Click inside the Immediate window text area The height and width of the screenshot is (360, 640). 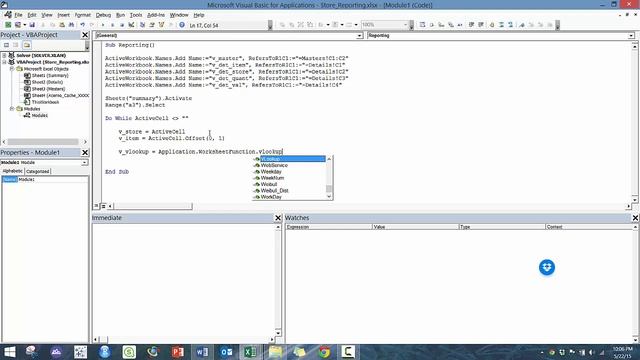click(183, 280)
